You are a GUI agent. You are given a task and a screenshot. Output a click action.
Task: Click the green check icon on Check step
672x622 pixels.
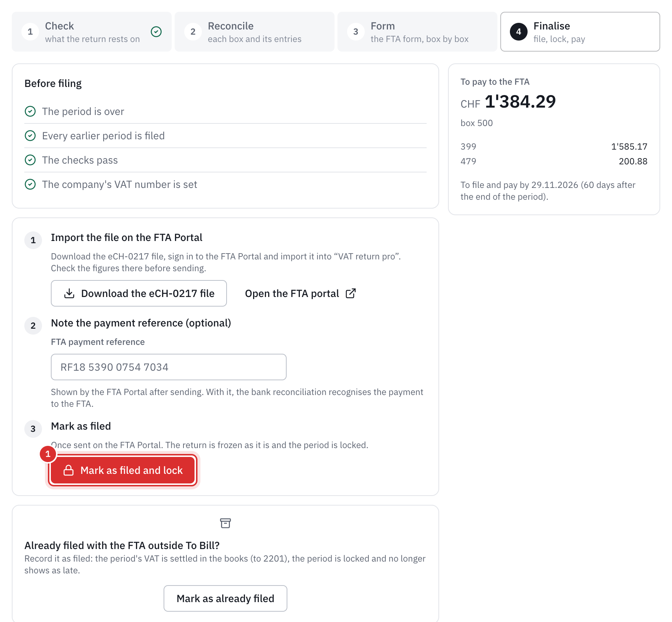[x=156, y=32]
